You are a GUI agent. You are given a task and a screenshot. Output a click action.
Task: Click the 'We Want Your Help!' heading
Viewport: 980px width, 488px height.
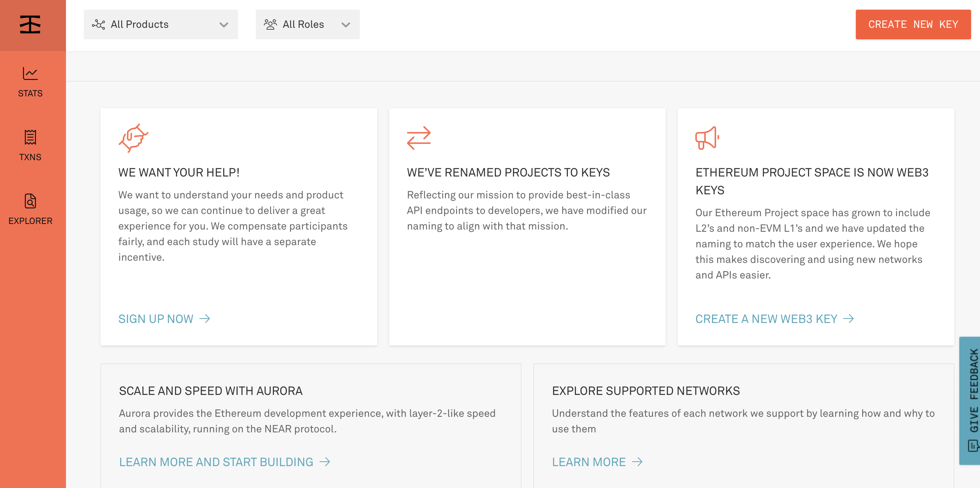pos(179,172)
